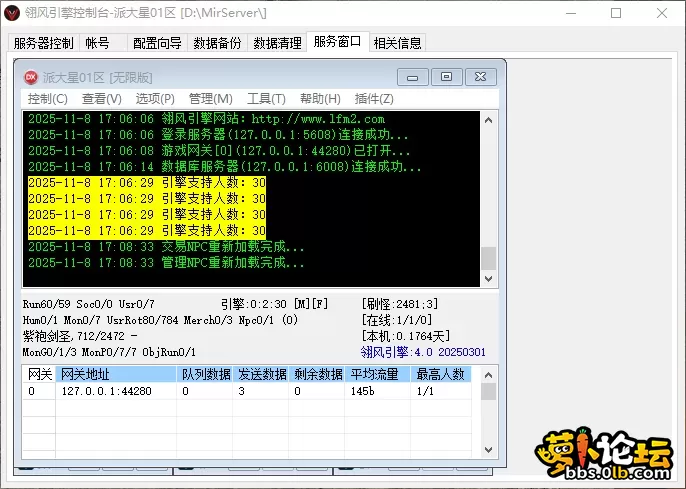Screen dimensions: 686x489
Task: Click the 翎风引擎:4.0 20250301 version text
Action: [423, 352]
